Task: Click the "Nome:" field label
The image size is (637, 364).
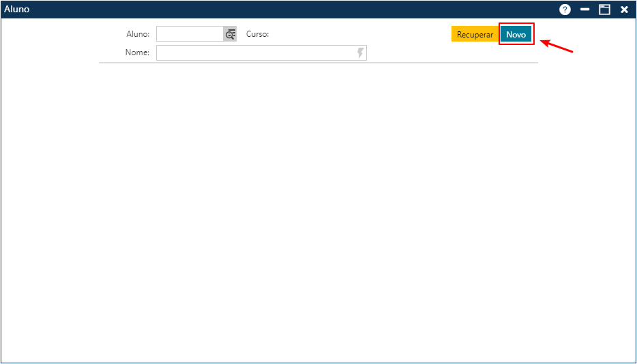Action: coord(137,53)
